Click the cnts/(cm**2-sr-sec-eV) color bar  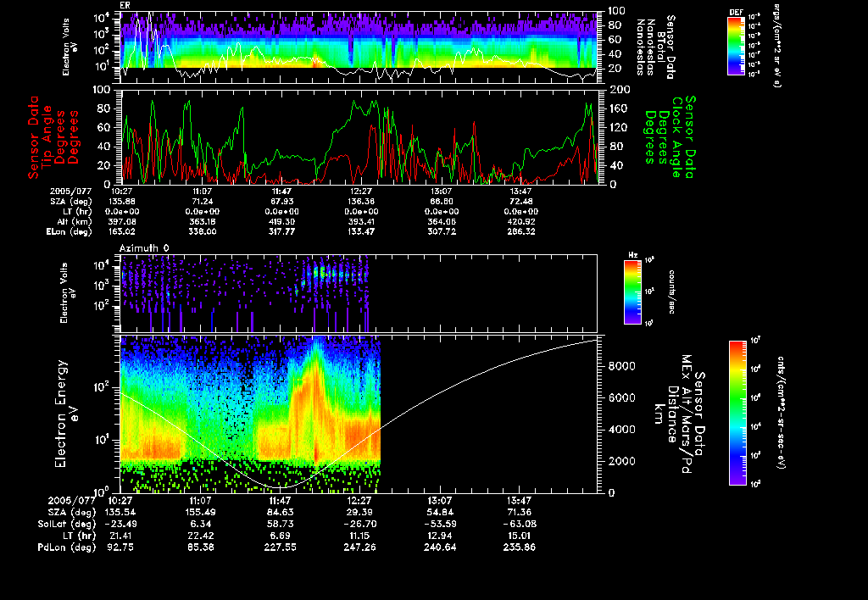tap(737, 413)
